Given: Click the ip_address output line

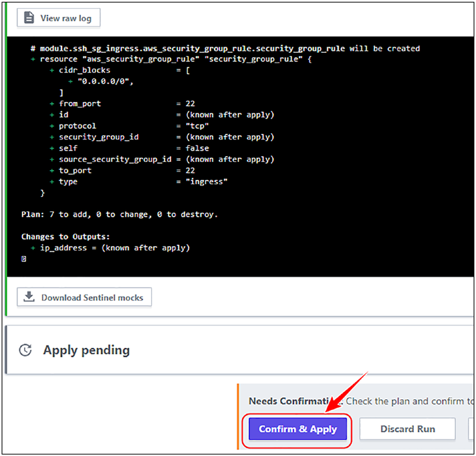Looking at the screenshot, I should [110, 248].
